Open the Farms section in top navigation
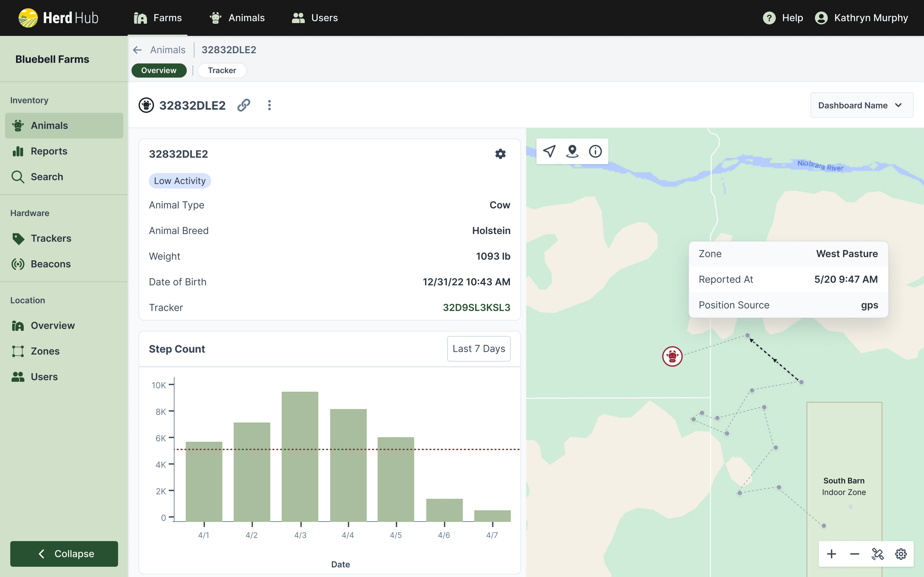This screenshot has height=577, width=924. [158, 17]
